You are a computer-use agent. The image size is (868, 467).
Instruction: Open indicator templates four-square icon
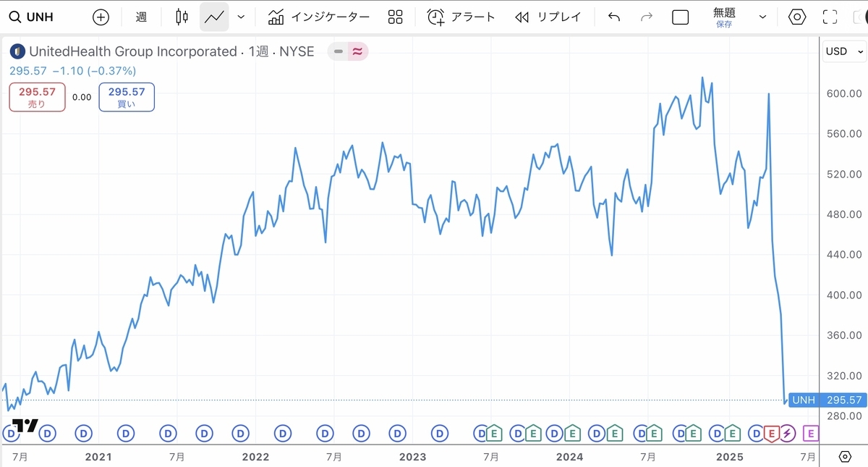395,17
